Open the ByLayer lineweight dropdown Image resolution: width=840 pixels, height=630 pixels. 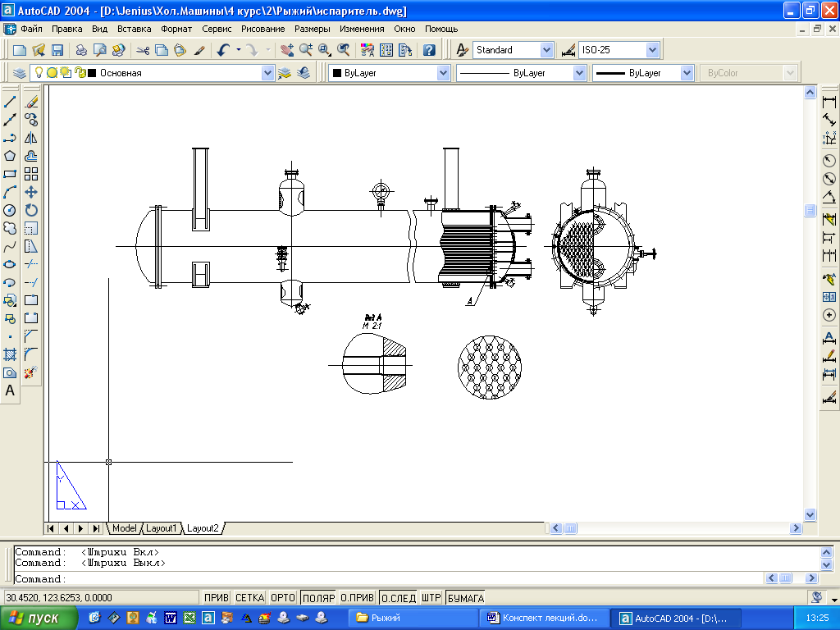(x=687, y=73)
